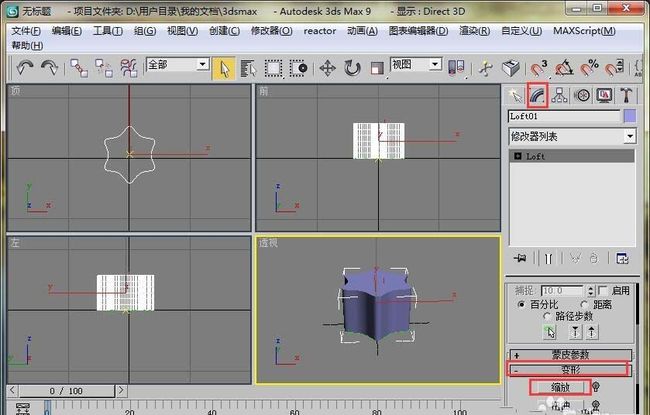650x415 pixels.
Task: Open the 修改器列表 dropdown
Action: coord(572,136)
